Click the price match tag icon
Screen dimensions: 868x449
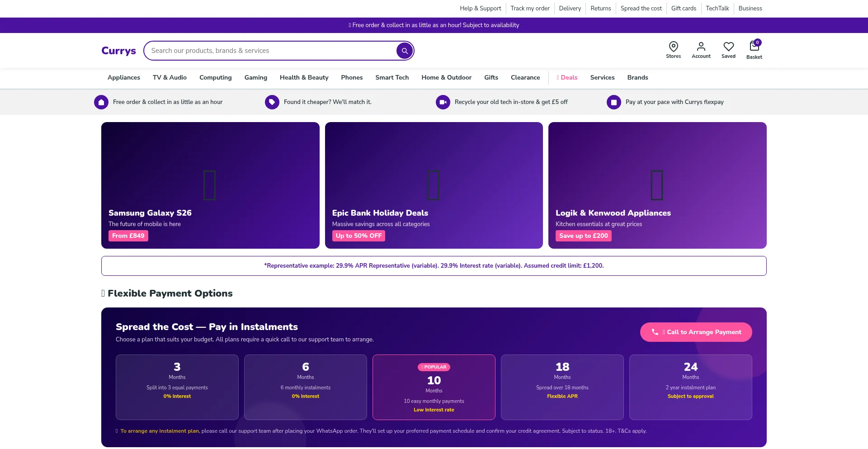(x=272, y=102)
